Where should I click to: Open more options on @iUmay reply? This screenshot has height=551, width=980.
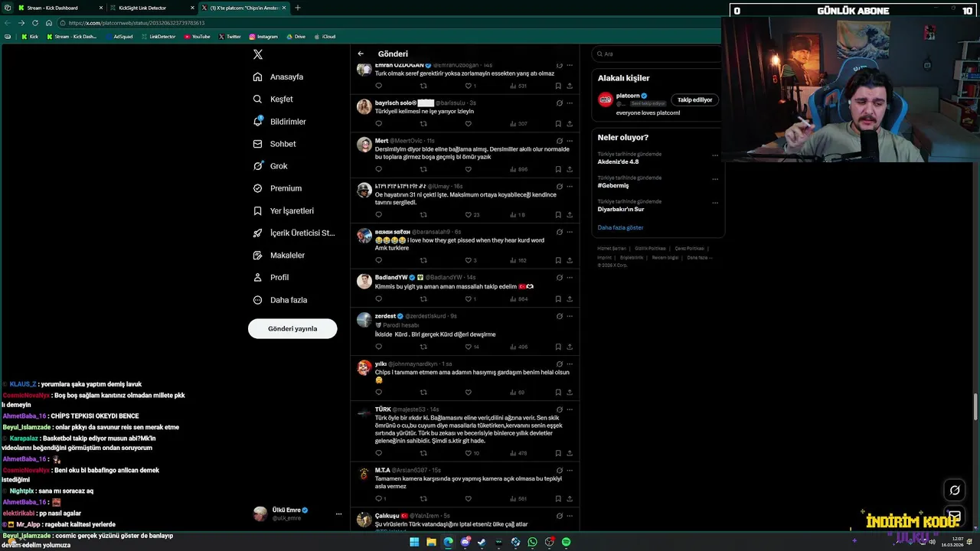(570, 186)
